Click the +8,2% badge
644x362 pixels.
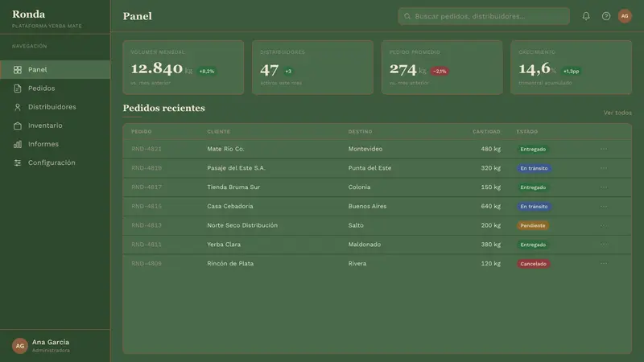(207, 71)
